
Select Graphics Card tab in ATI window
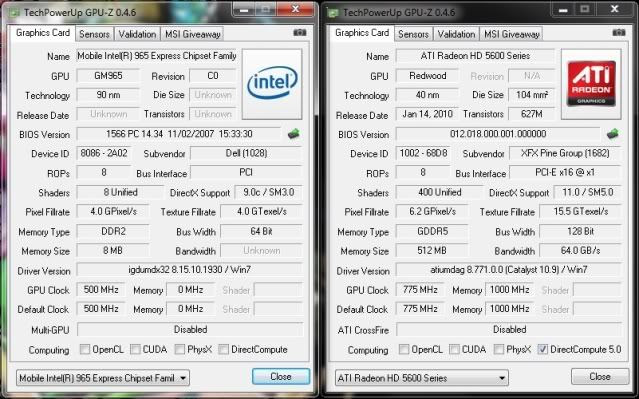(362, 33)
